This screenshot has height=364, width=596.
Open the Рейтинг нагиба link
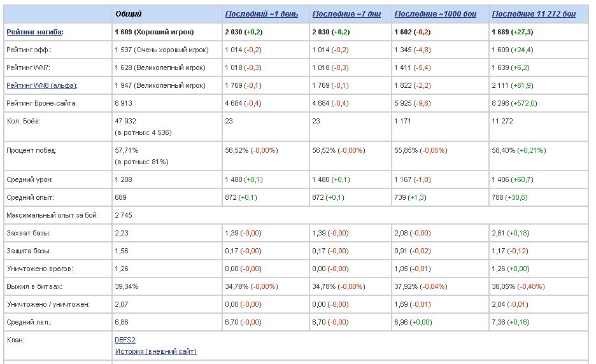pyautogui.click(x=34, y=32)
